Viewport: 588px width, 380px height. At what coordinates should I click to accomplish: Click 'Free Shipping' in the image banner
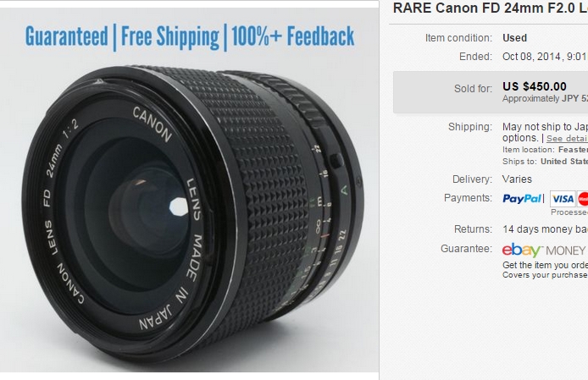169,36
